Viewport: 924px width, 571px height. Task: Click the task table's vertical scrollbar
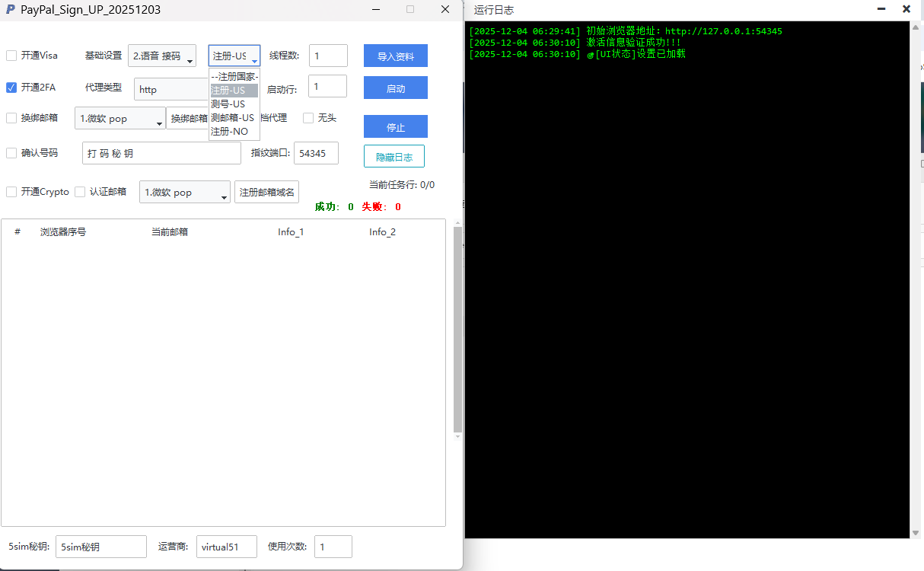point(457,327)
